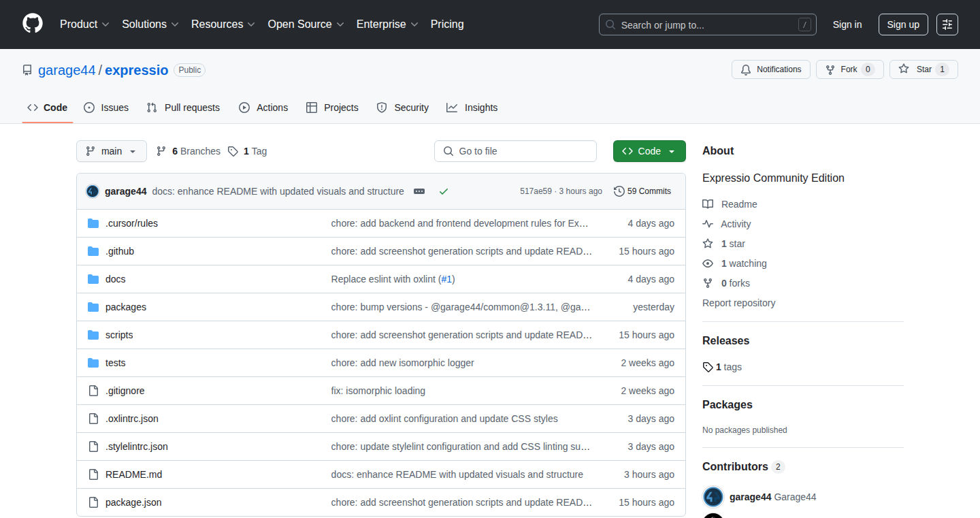Open 6 Branches link
The image size is (980, 518).
coord(189,151)
